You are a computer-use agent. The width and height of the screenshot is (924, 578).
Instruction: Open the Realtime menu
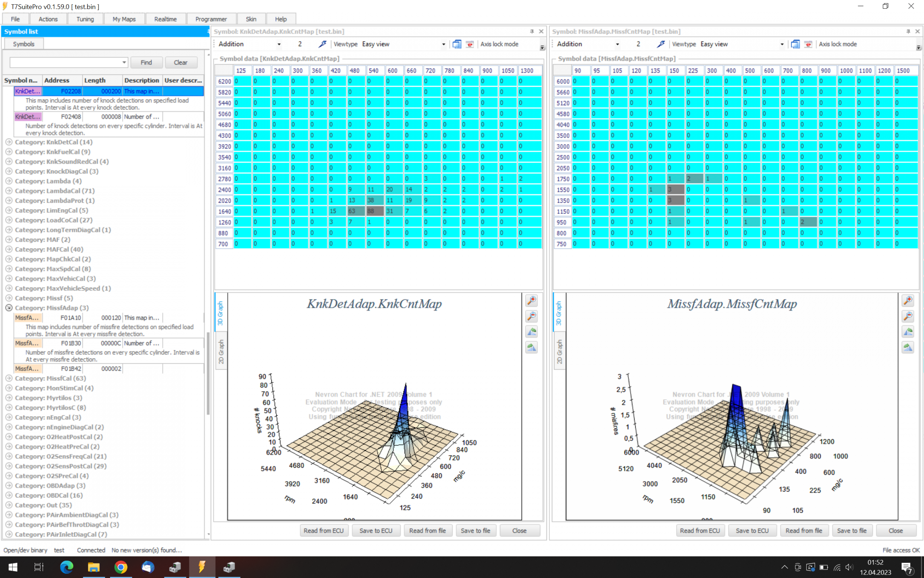(165, 19)
